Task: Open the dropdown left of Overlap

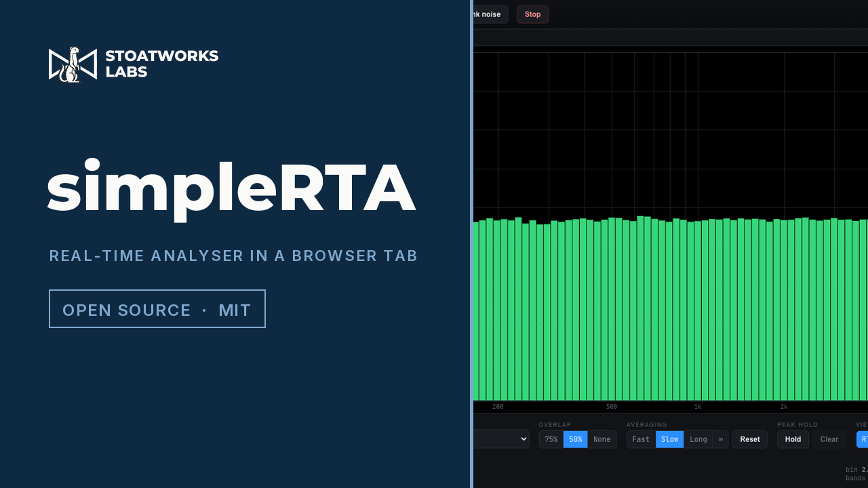Action: (501, 439)
